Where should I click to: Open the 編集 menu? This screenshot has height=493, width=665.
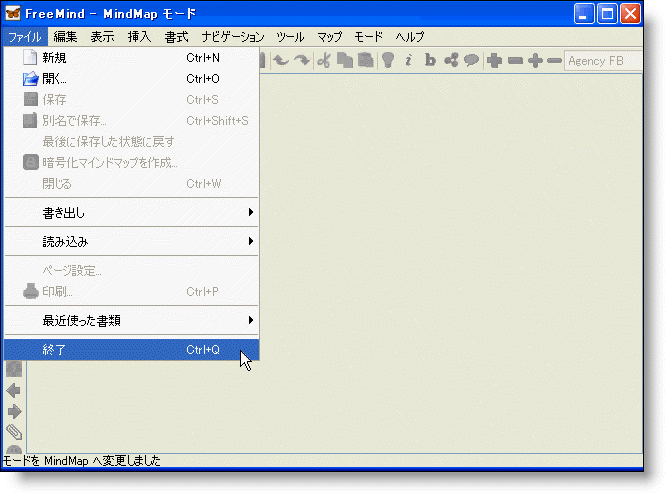[x=65, y=37]
